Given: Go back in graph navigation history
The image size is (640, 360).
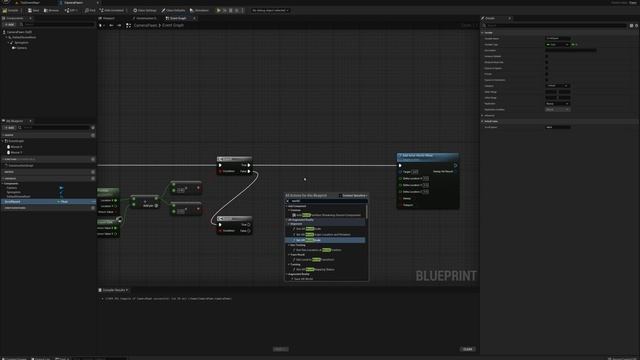Looking at the screenshot, I should 111,25.
